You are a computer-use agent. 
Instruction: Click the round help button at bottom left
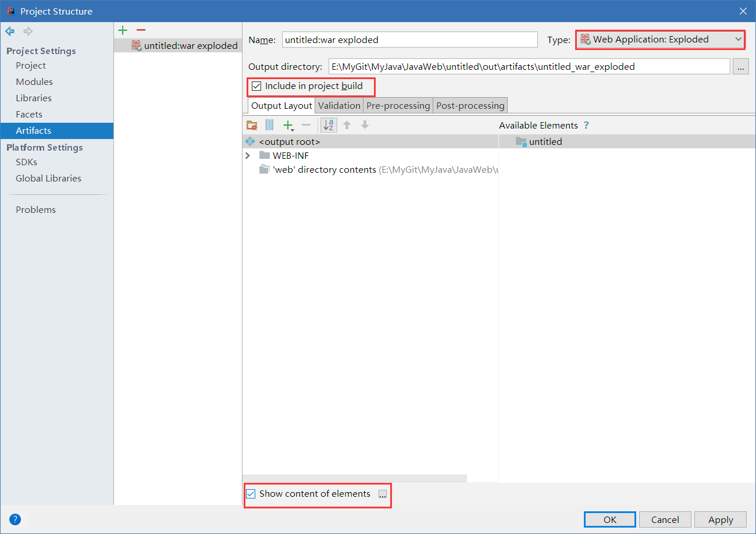(x=15, y=519)
